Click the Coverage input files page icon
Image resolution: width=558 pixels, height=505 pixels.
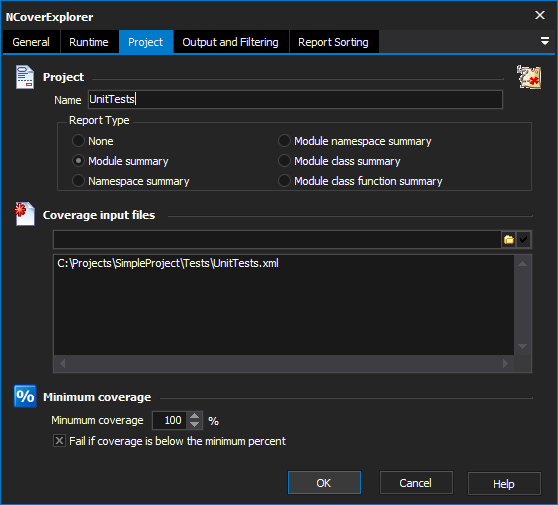[25, 214]
